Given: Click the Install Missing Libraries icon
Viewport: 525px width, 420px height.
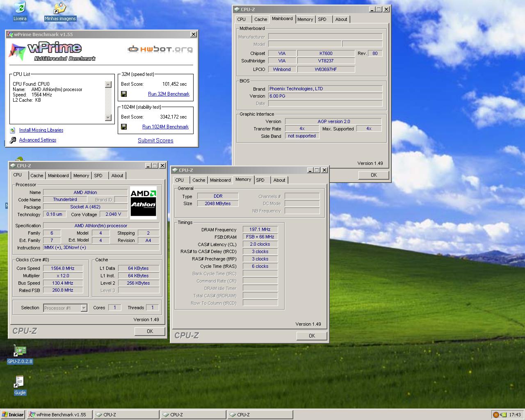Looking at the screenshot, I should click(x=13, y=130).
